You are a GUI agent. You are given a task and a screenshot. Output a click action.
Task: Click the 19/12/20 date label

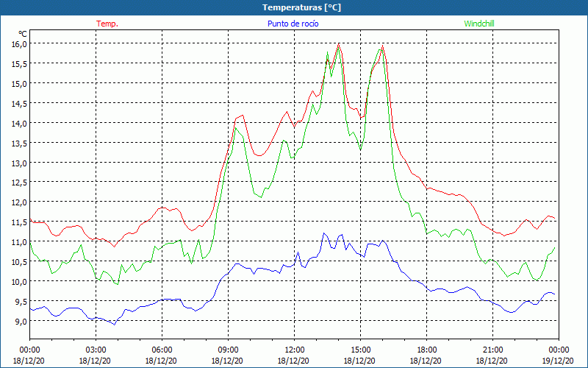pos(558,361)
